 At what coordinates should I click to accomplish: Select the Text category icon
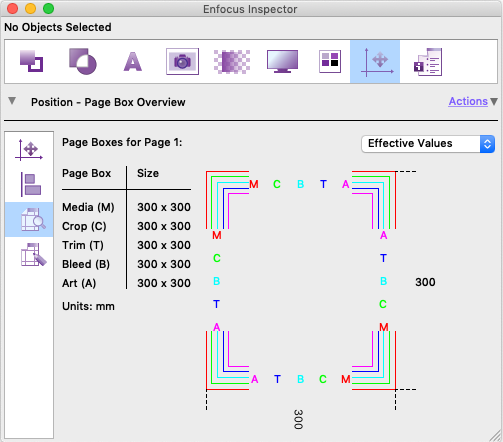[x=133, y=62]
